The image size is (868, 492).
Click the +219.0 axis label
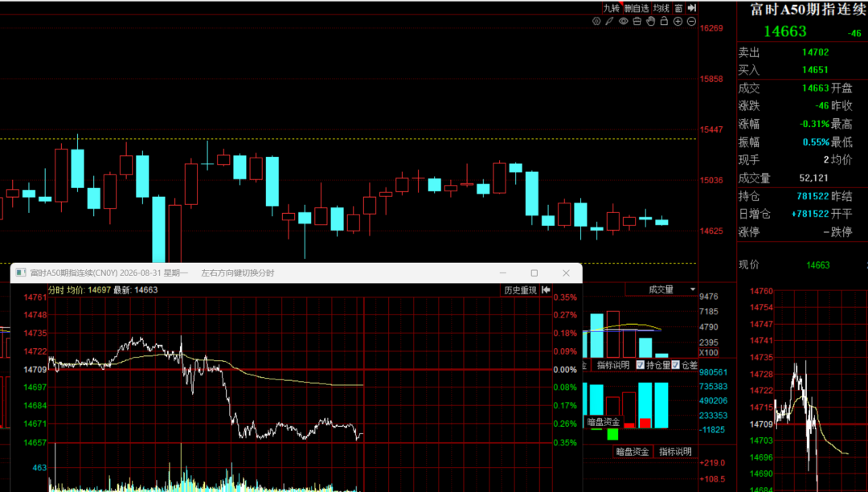712,463
